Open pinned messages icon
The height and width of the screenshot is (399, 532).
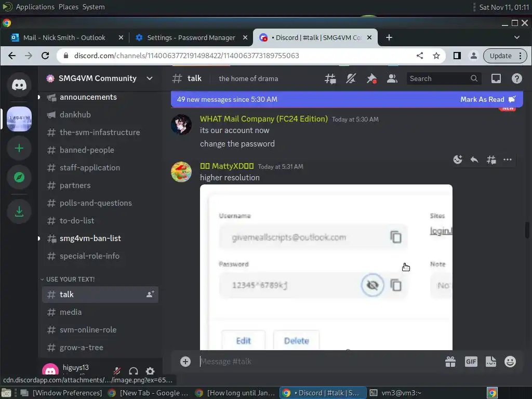(x=371, y=79)
